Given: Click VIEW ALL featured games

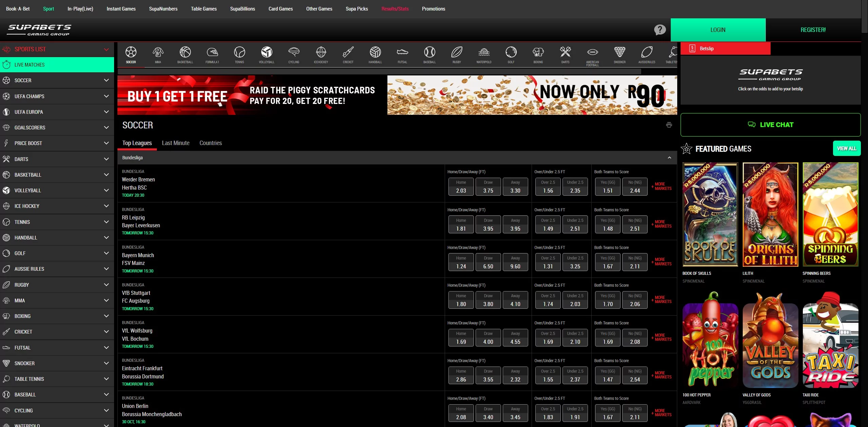Looking at the screenshot, I should coord(847,148).
